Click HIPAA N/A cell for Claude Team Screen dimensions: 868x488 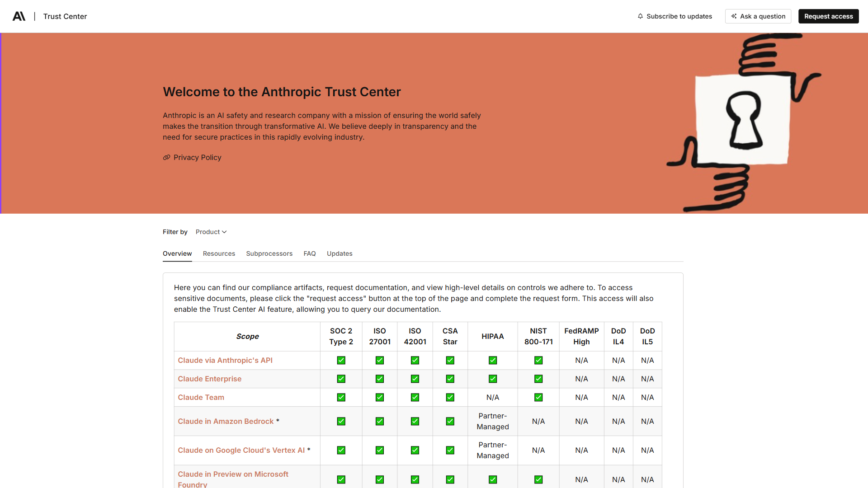click(x=493, y=397)
